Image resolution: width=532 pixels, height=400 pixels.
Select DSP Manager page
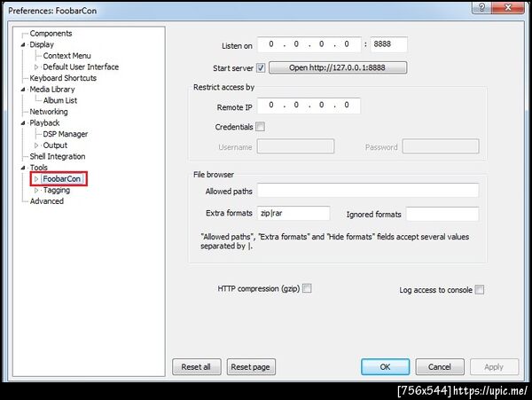point(65,134)
